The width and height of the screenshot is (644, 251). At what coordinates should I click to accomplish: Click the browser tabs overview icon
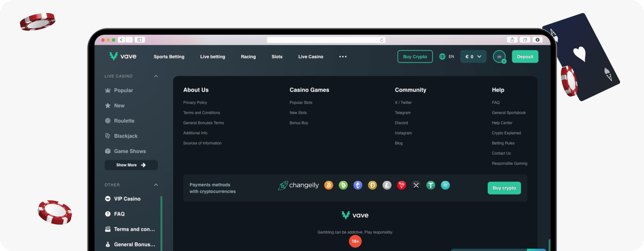[525, 40]
